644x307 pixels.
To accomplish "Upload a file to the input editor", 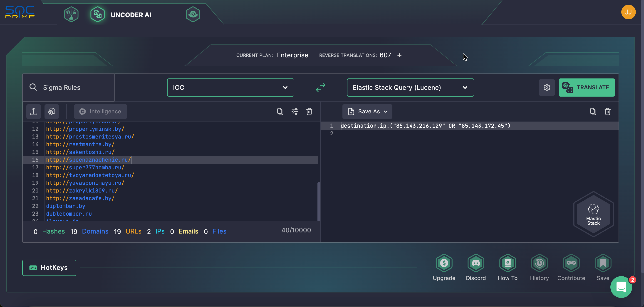I will point(34,111).
